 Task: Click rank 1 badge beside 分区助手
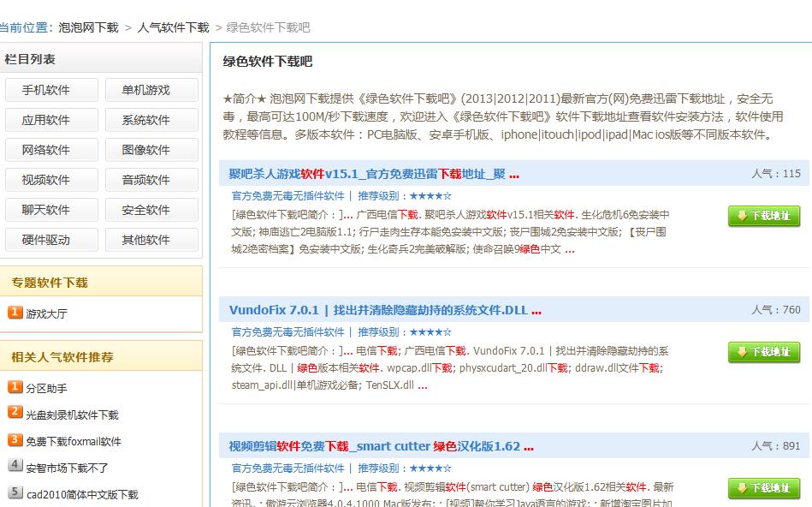point(15,387)
